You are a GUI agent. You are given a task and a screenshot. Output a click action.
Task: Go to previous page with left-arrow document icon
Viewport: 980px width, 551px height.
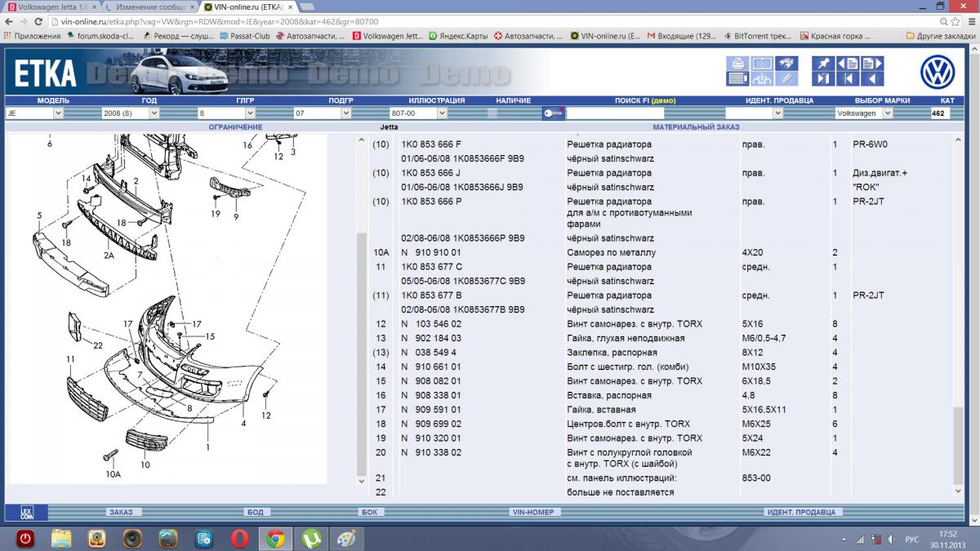847,64
